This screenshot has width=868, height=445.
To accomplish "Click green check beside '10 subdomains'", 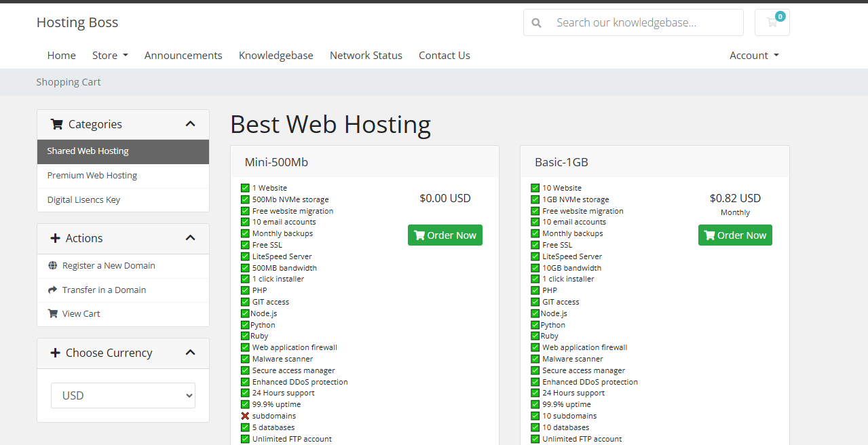I will pyautogui.click(x=535, y=416).
